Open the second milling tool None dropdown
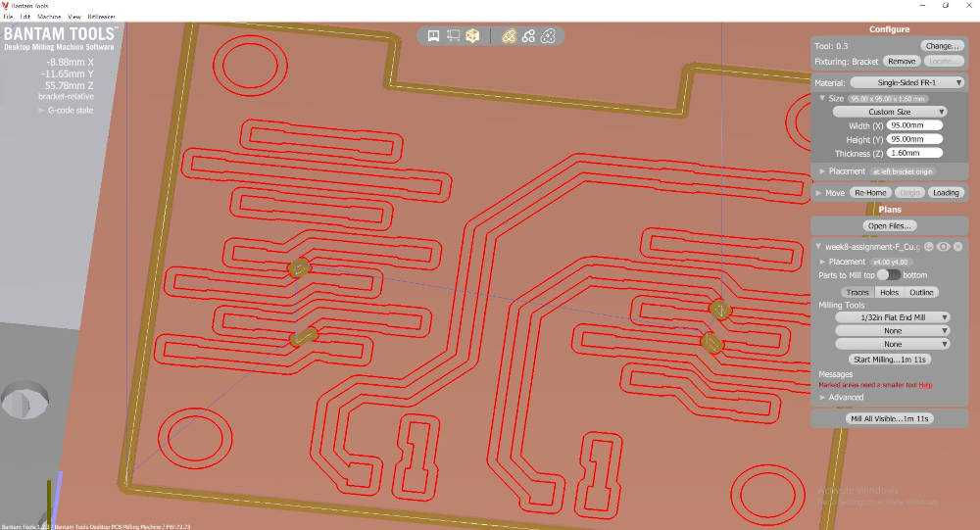 click(x=893, y=330)
